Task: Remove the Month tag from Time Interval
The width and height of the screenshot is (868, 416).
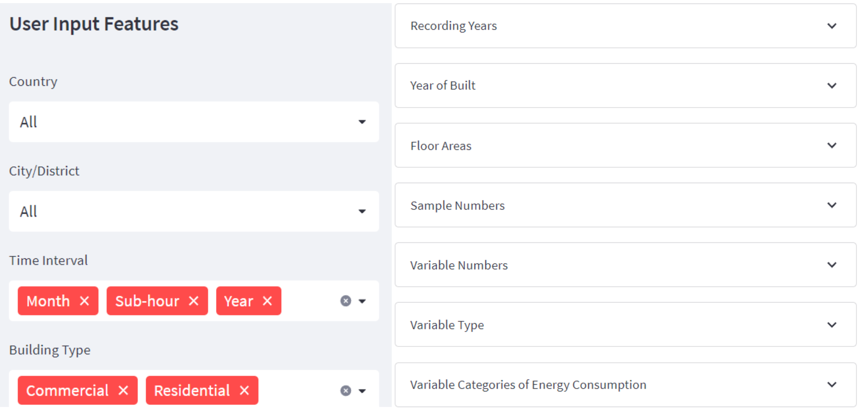Action: pyautogui.click(x=84, y=301)
